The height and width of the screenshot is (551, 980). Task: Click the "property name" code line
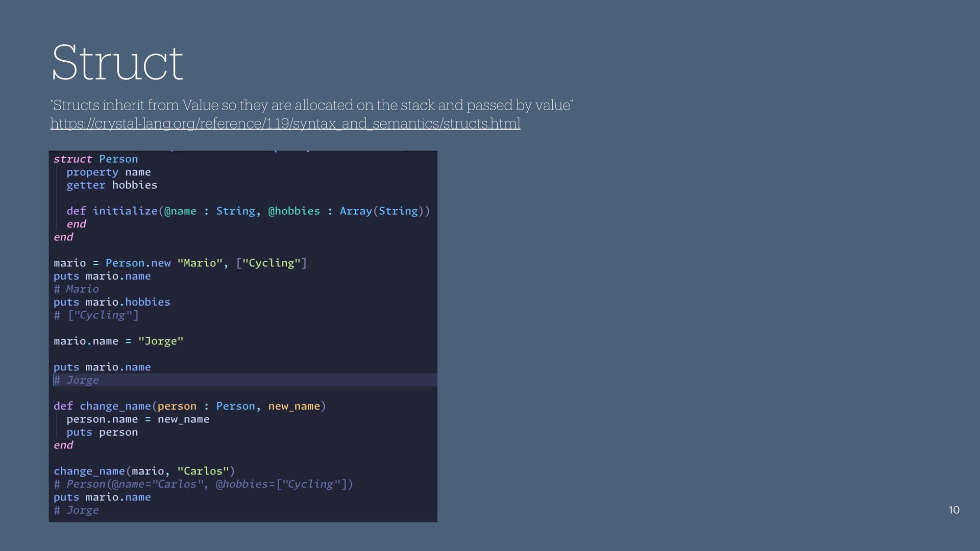(x=108, y=172)
